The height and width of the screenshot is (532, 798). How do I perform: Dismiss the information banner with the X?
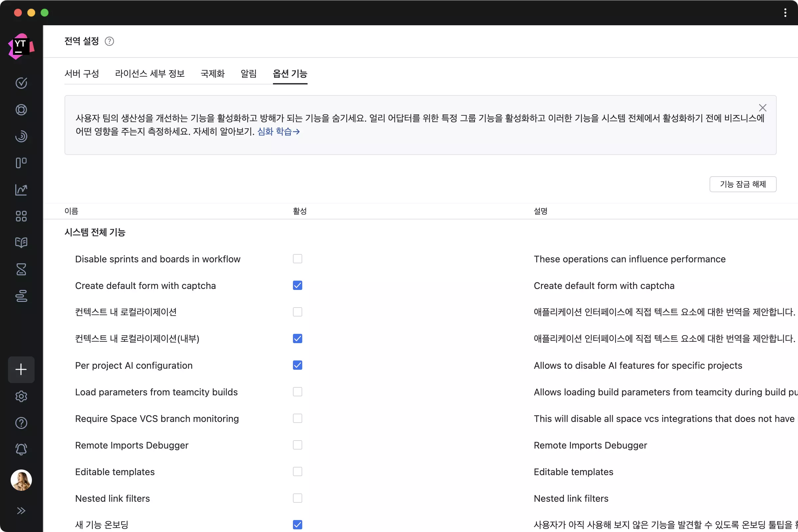point(763,107)
